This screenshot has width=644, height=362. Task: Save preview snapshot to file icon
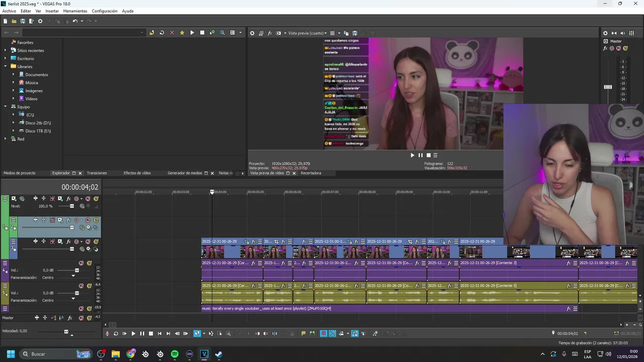point(355,33)
